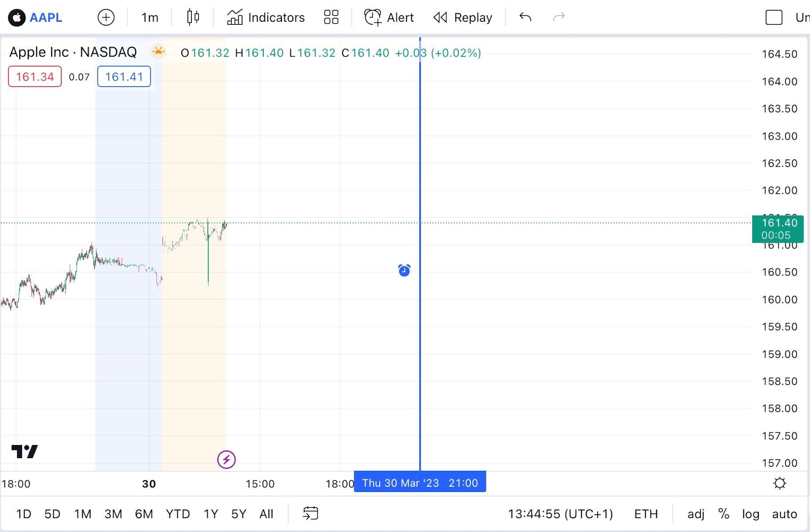
Task: Click the TradingView logo
Action: coord(25,451)
